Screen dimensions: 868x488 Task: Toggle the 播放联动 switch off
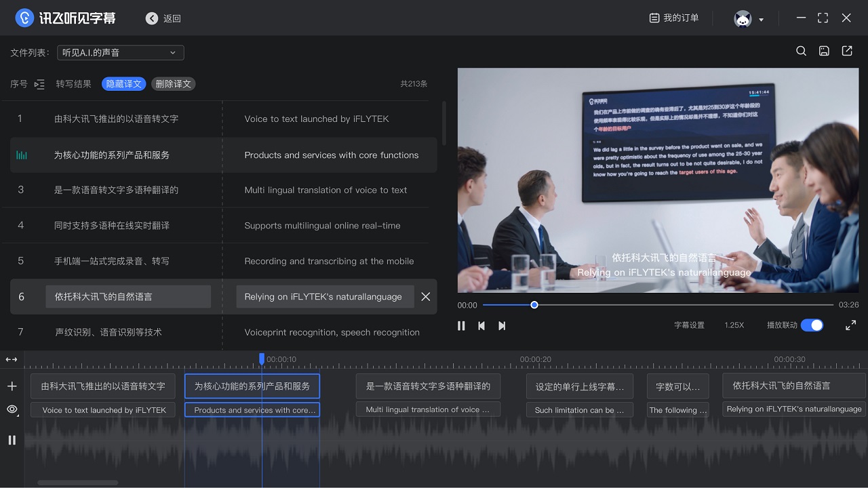point(812,325)
